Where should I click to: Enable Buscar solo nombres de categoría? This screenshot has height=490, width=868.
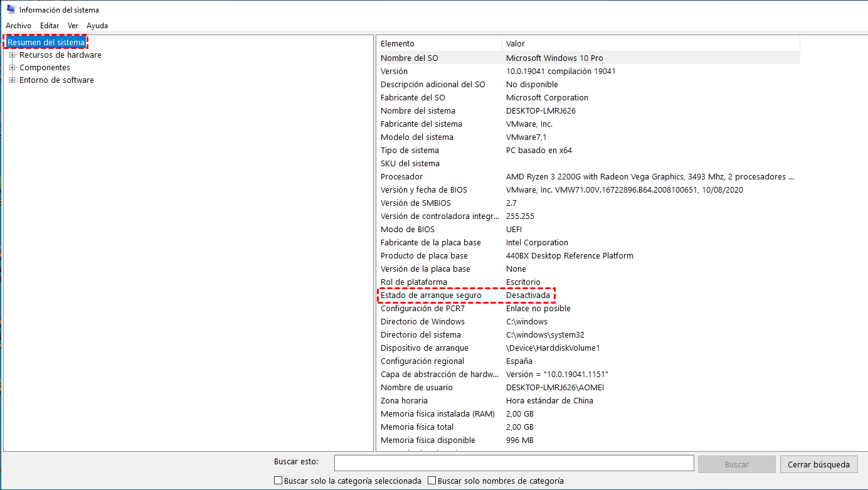[x=431, y=480]
